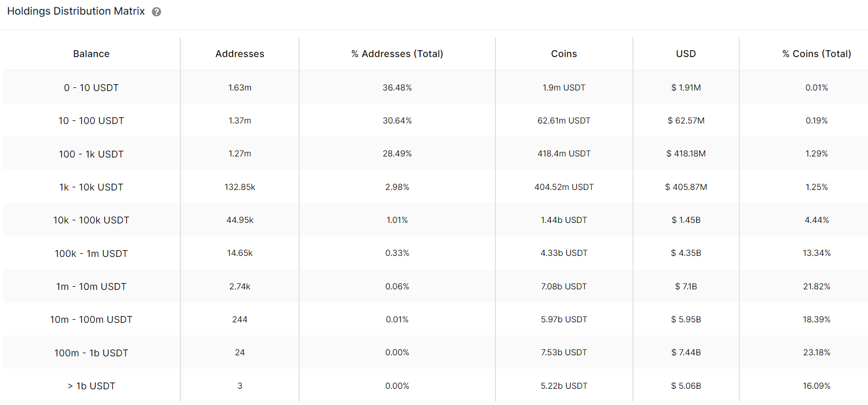Click the Holdings Distribution Matrix title
The width and height of the screenshot is (868, 405).
(76, 11)
